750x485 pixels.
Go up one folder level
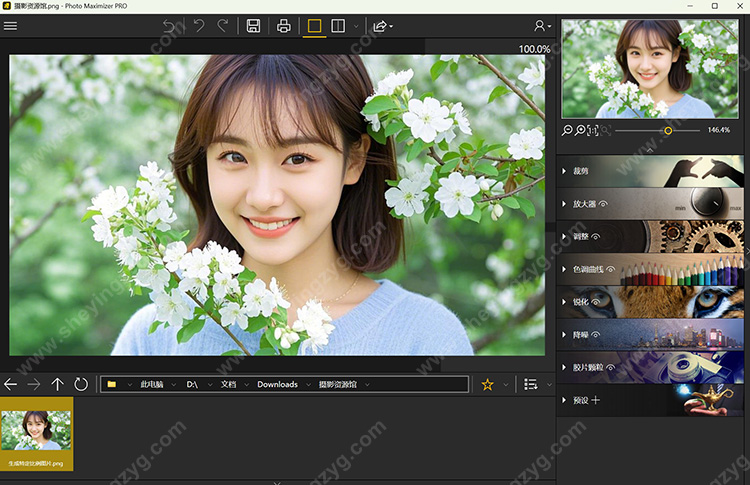pos(57,384)
